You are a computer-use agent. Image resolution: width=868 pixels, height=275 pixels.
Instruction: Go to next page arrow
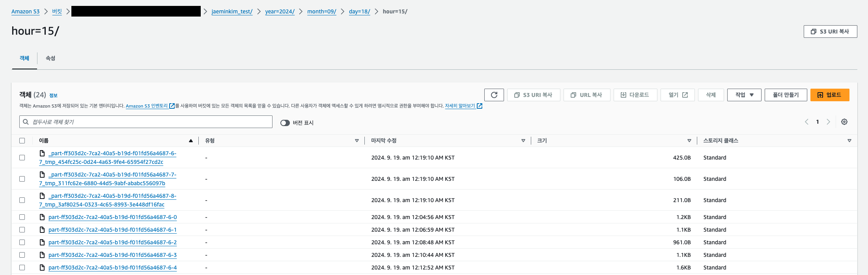click(828, 122)
